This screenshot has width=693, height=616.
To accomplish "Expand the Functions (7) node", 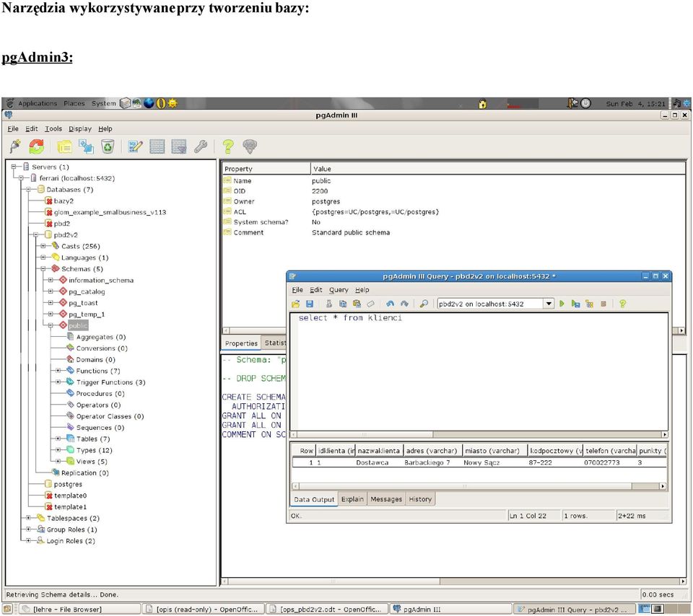I will tap(58, 371).
